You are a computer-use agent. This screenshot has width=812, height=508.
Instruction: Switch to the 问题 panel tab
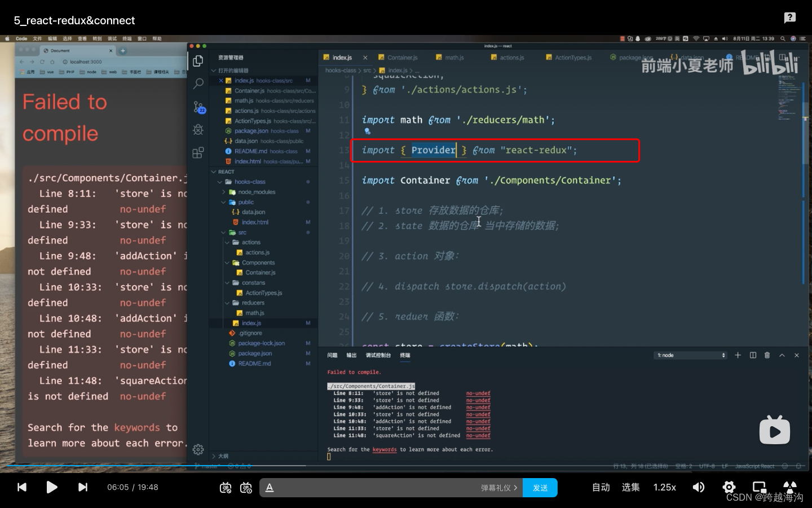[x=332, y=356]
